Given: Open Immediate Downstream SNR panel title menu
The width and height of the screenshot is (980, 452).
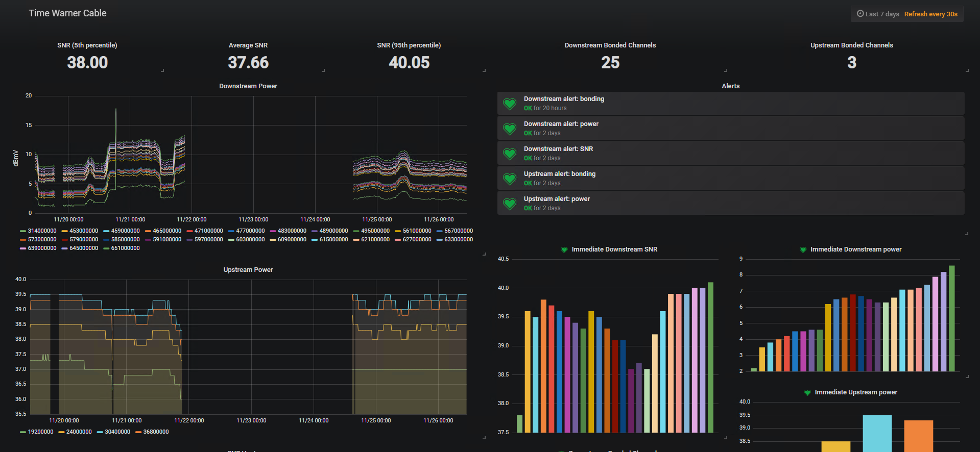Looking at the screenshot, I should click(614, 249).
